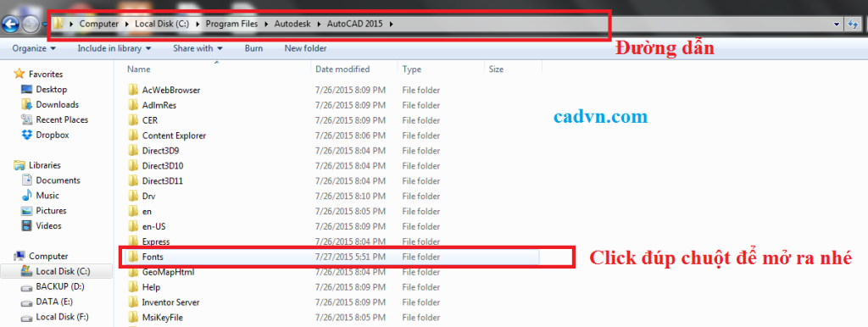Refresh the folder with the refresh button

click(x=853, y=24)
